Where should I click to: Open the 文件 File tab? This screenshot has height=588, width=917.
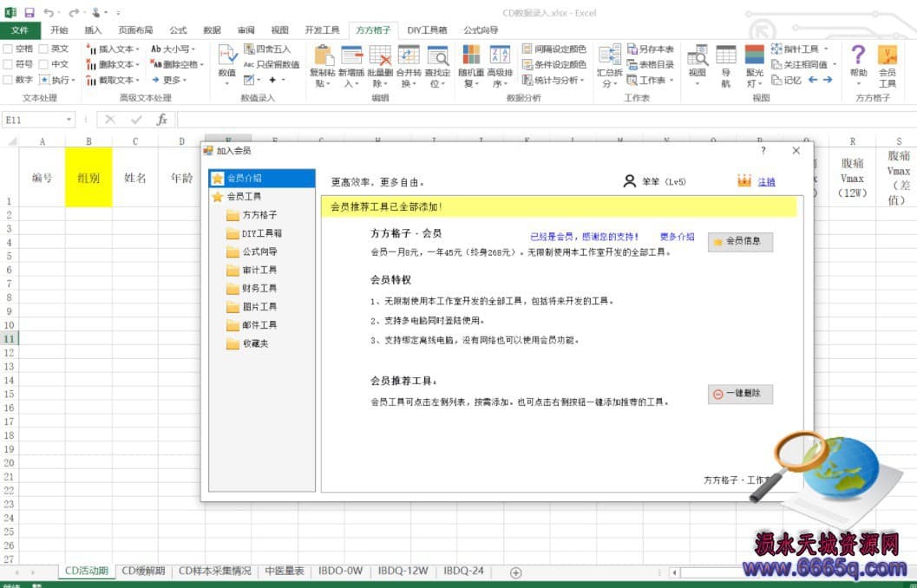pyautogui.click(x=20, y=30)
